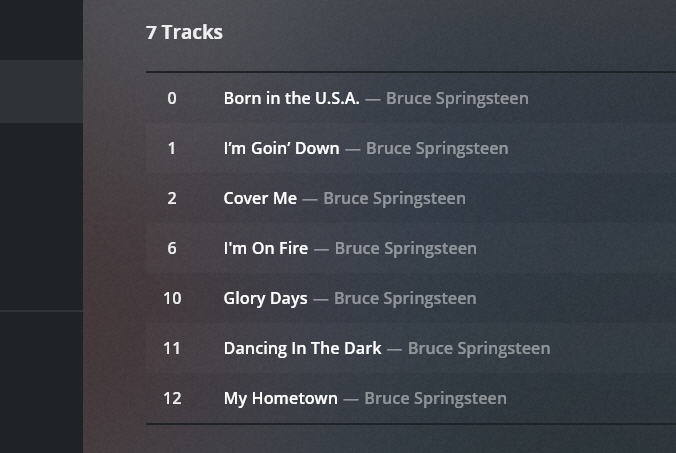Click track number 6 in the track list
Screen dimensions: 676x453
[172, 248]
